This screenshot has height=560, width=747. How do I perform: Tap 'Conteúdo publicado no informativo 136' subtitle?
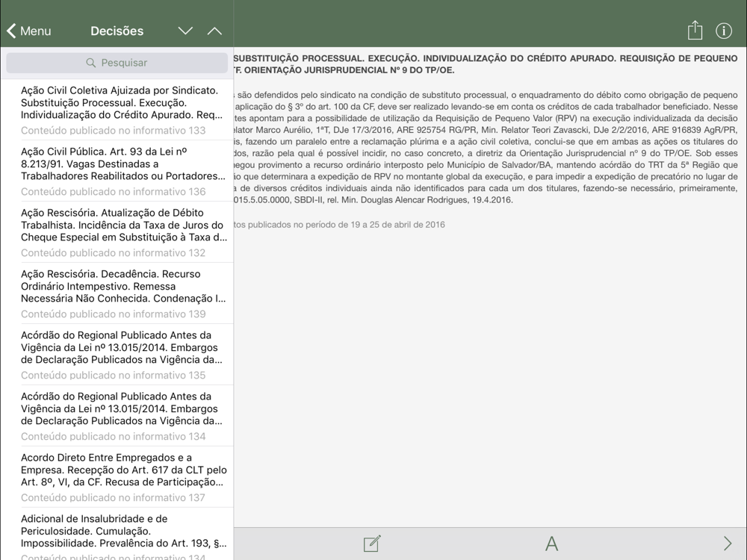(113, 191)
